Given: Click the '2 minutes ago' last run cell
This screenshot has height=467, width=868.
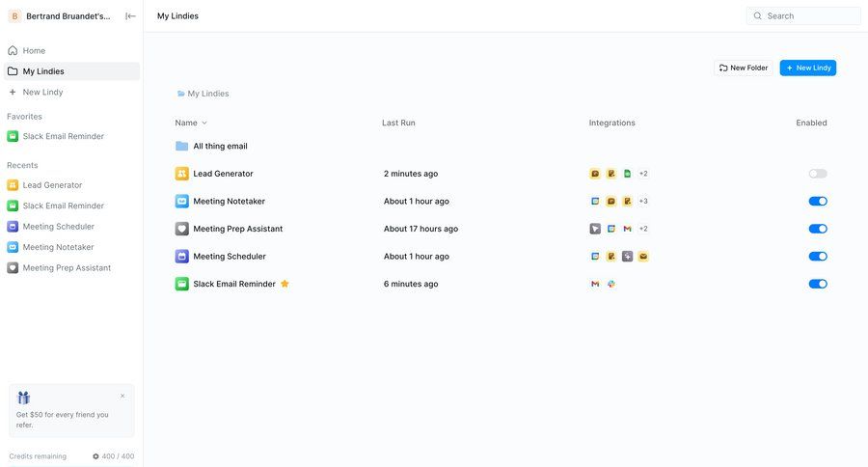Looking at the screenshot, I should click(x=411, y=174).
